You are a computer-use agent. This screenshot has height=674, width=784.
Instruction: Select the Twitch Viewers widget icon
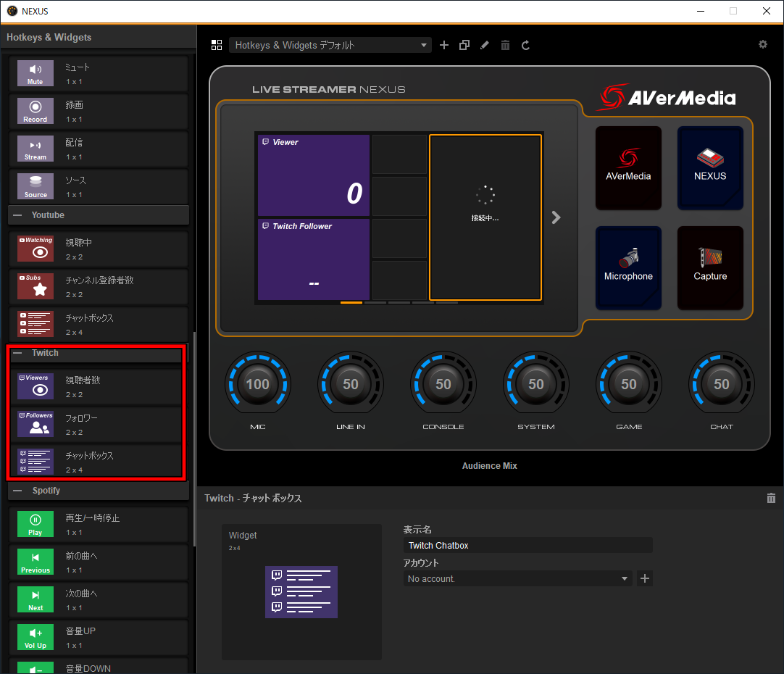click(36, 386)
